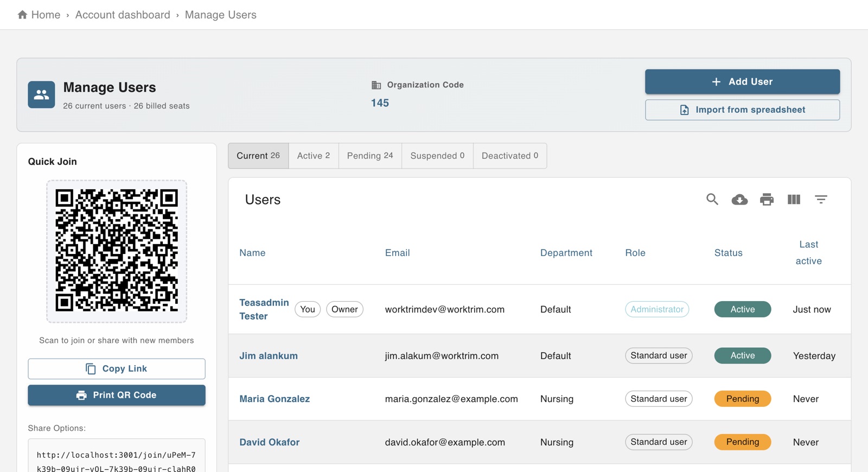This screenshot has height=472, width=868.
Task: Open David Okafor user profile
Action: tap(270, 442)
